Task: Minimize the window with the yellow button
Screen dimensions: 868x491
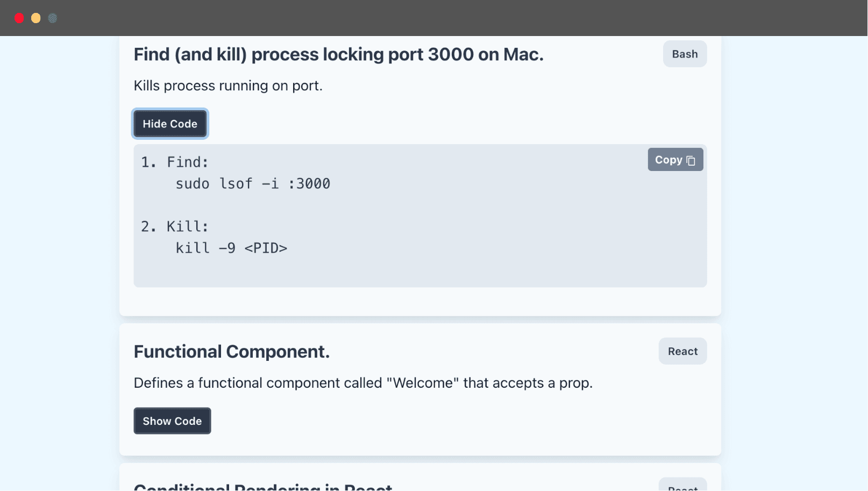Action: tap(36, 18)
